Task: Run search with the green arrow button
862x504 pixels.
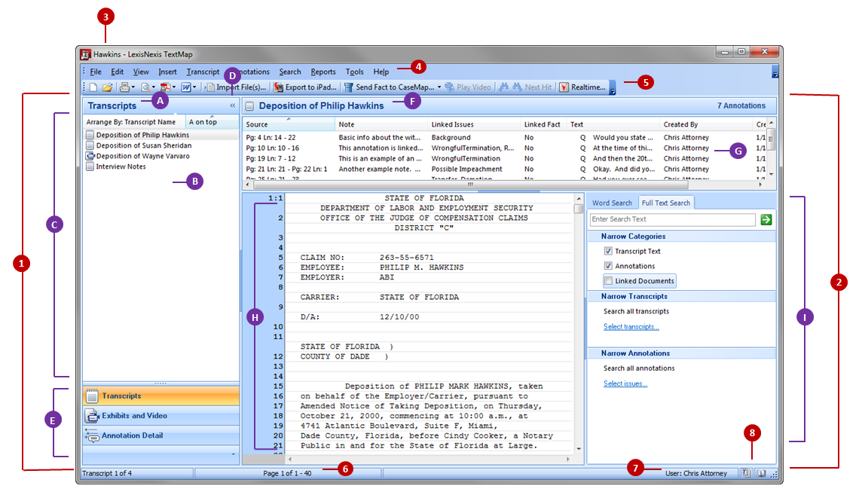Action: 766,220
